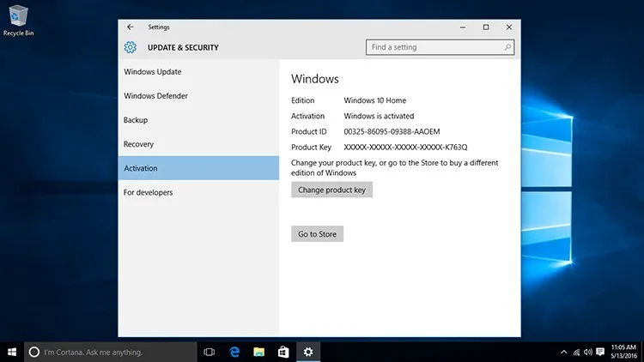This screenshot has height=362, width=644.
Task: Close the Settings window
Action: 509,27
